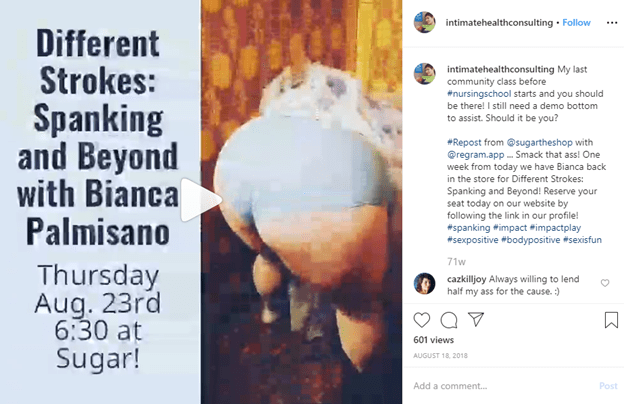Open the #impactplay hashtag

(x=555, y=228)
